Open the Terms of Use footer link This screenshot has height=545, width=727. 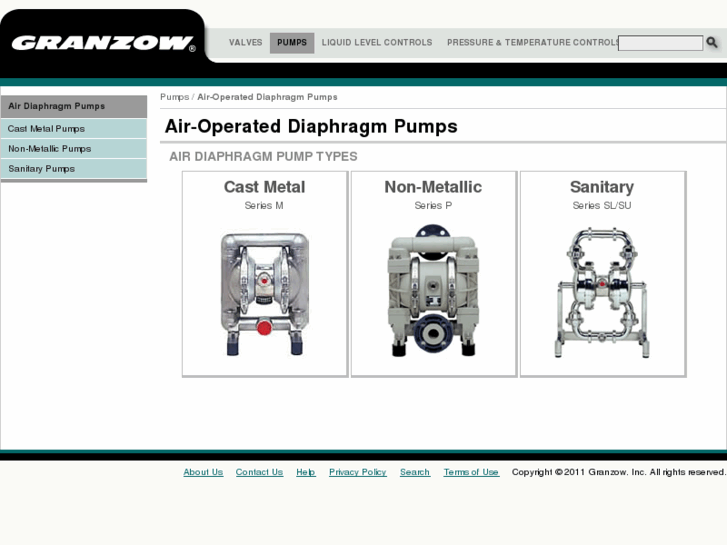click(471, 472)
